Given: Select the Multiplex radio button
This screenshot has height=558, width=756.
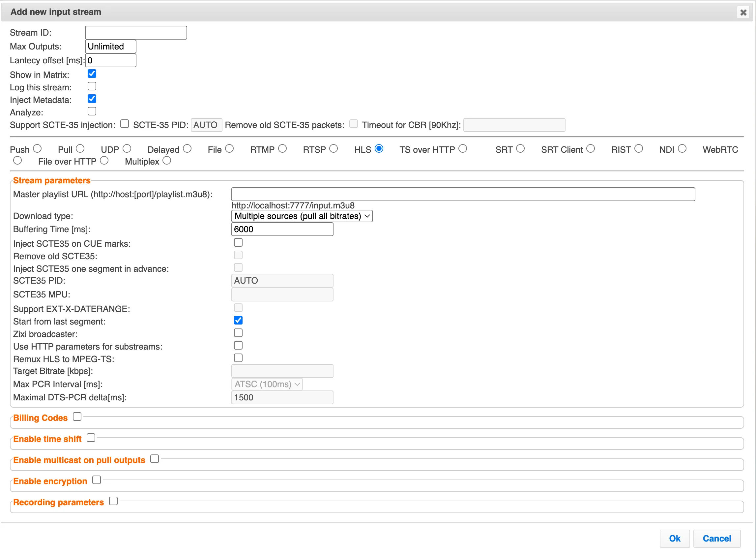Looking at the screenshot, I should click(167, 161).
